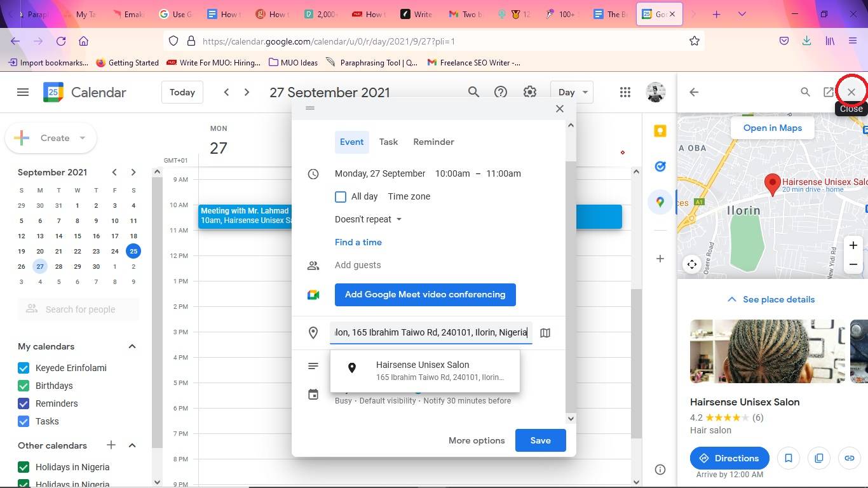Open in Maps link
The width and height of the screenshot is (868, 488).
point(773,128)
